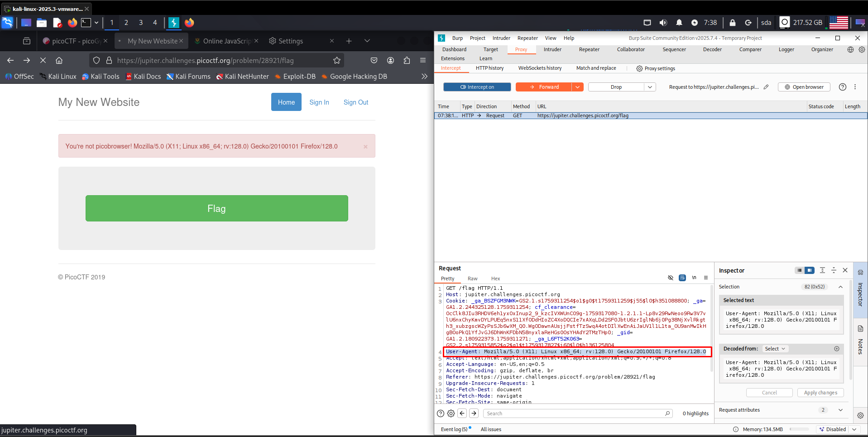Viewport: 868px width, 437px height.
Task: Go to next search match arrow
Action: pyautogui.click(x=474, y=413)
